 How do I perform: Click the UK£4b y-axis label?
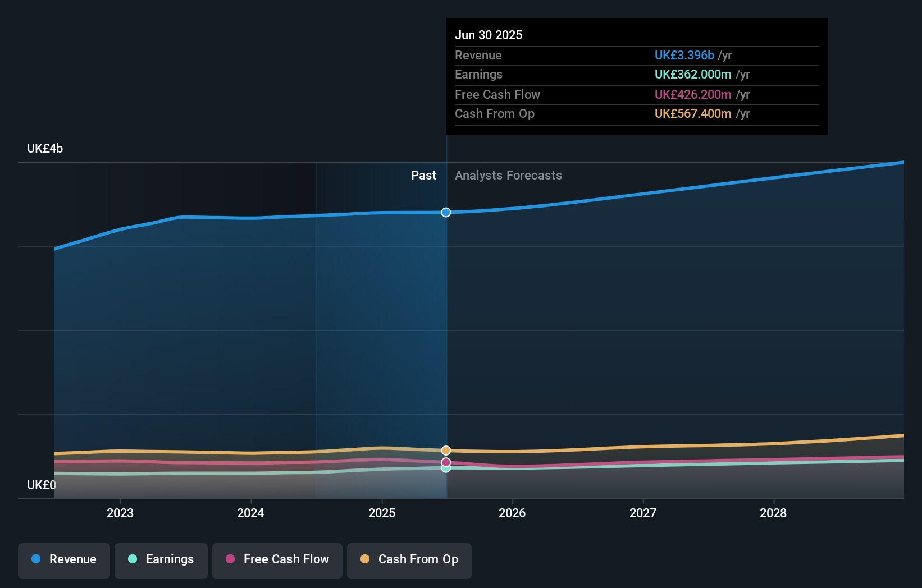45,149
